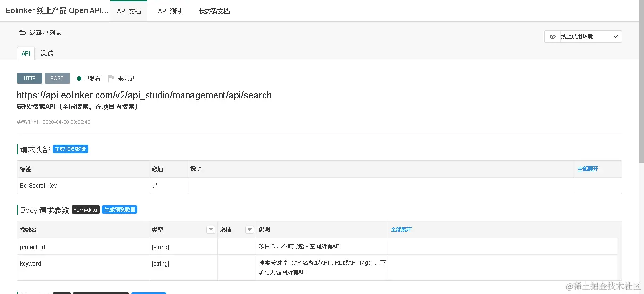Click the 请求头部 section heading
The image size is (644, 294).
point(35,149)
